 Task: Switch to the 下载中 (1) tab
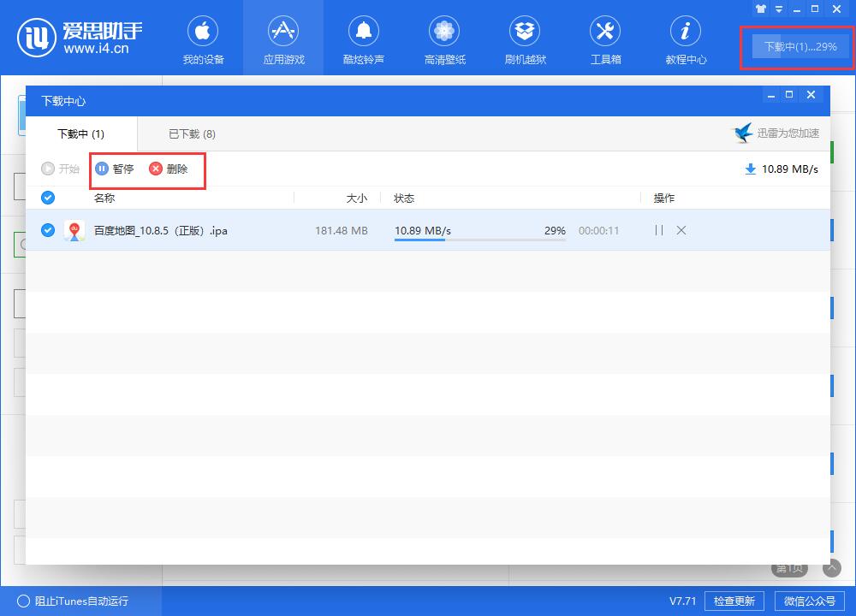[80, 133]
